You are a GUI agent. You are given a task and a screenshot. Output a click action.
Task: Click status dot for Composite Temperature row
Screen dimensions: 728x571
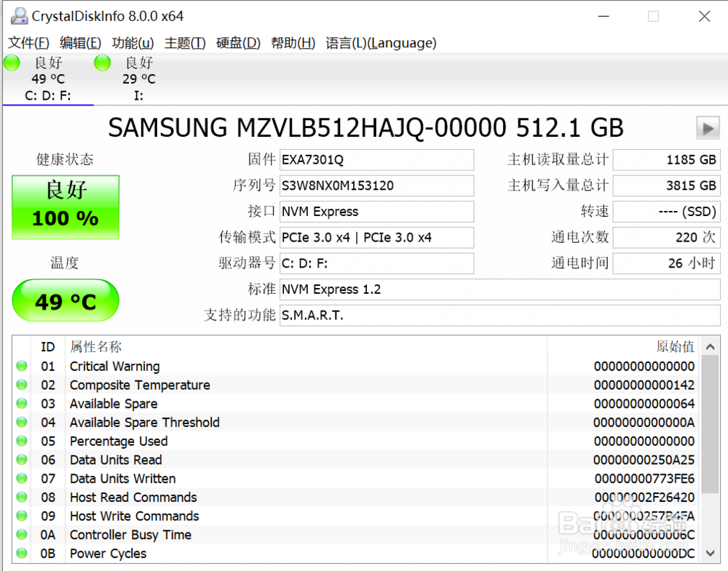[x=22, y=385]
